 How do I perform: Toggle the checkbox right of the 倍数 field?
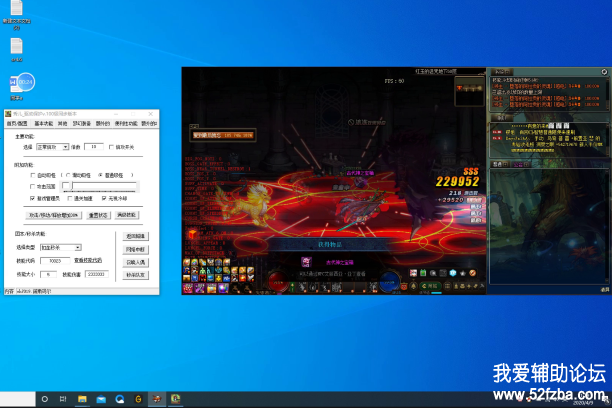(111, 147)
